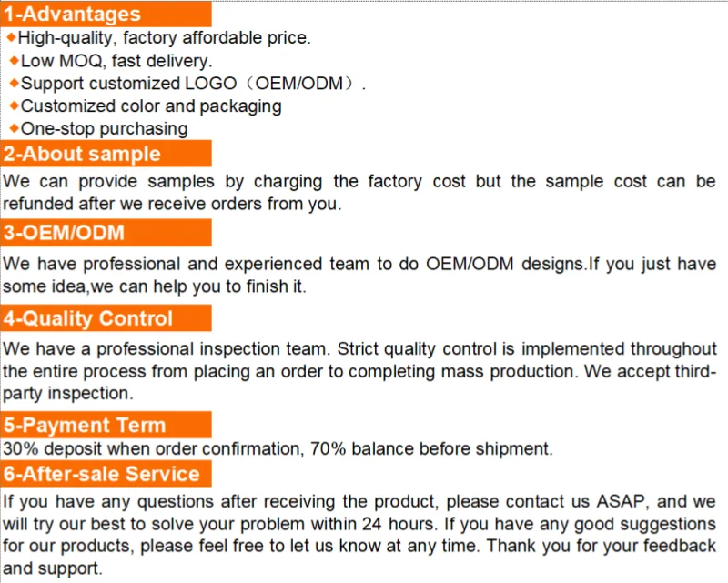Click the 5-Payment Term header
The width and height of the screenshot is (728, 583).
point(106,425)
